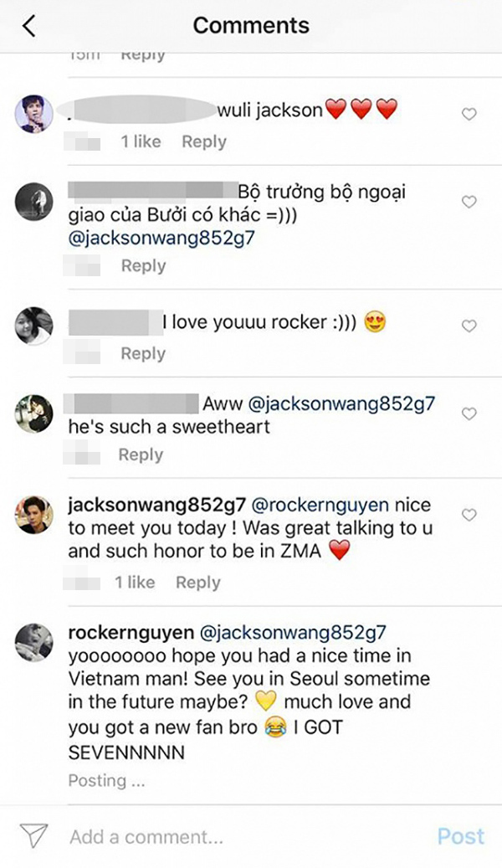Reply to the 'wuli jackson' comment
The height and width of the screenshot is (868, 502).
click(204, 141)
